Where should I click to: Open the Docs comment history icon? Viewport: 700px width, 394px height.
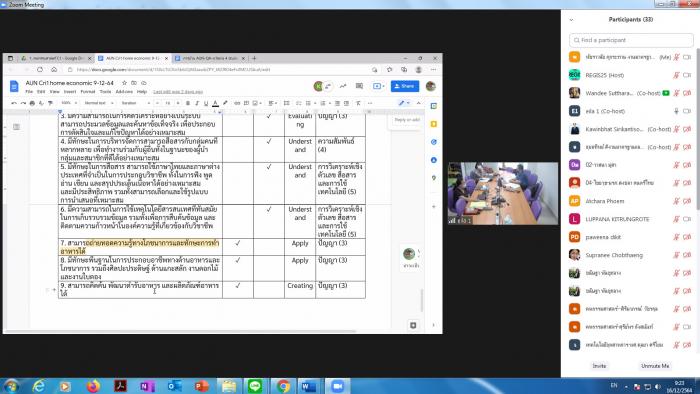[359, 86]
